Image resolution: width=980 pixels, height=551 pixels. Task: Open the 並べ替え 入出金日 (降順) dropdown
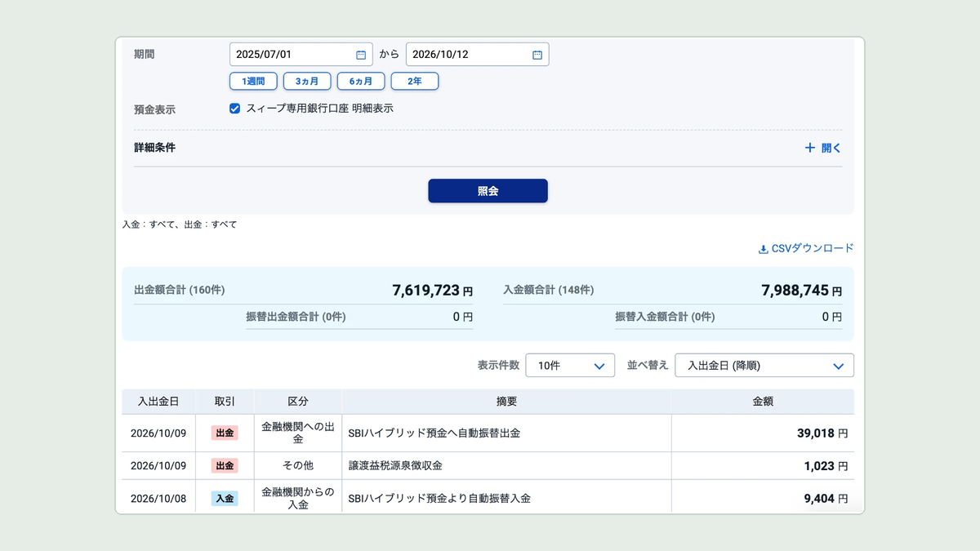point(764,365)
